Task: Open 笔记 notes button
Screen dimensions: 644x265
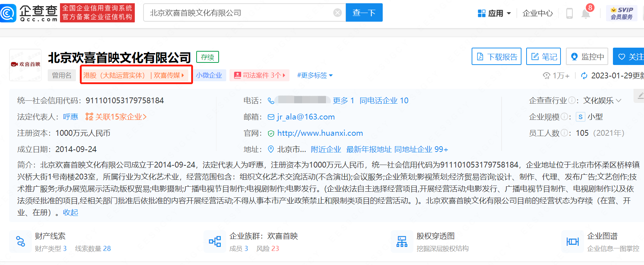Action: [543, 57]
